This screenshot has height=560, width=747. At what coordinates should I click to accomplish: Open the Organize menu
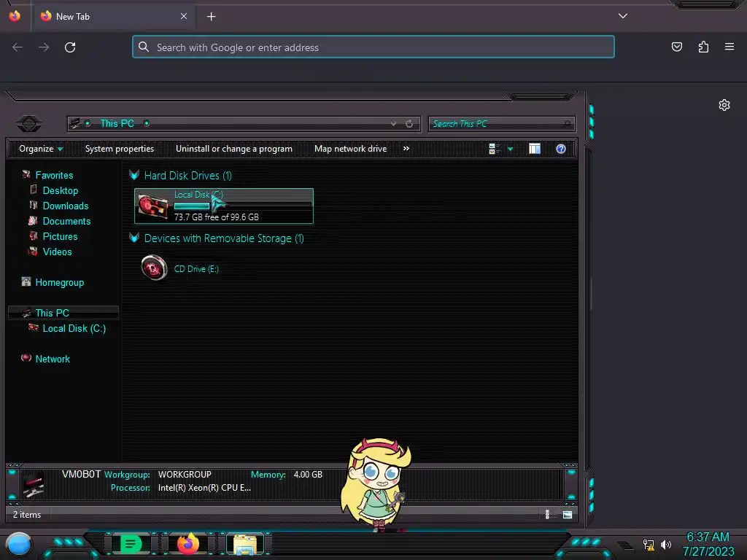[41, 149]
